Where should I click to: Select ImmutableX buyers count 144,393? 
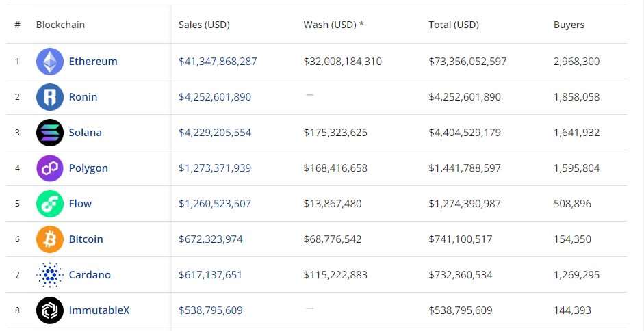[x=573, y=310]
